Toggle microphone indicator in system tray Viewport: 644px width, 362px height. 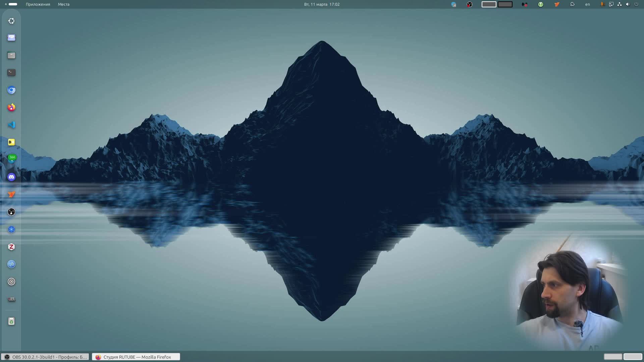pos(602,4)
